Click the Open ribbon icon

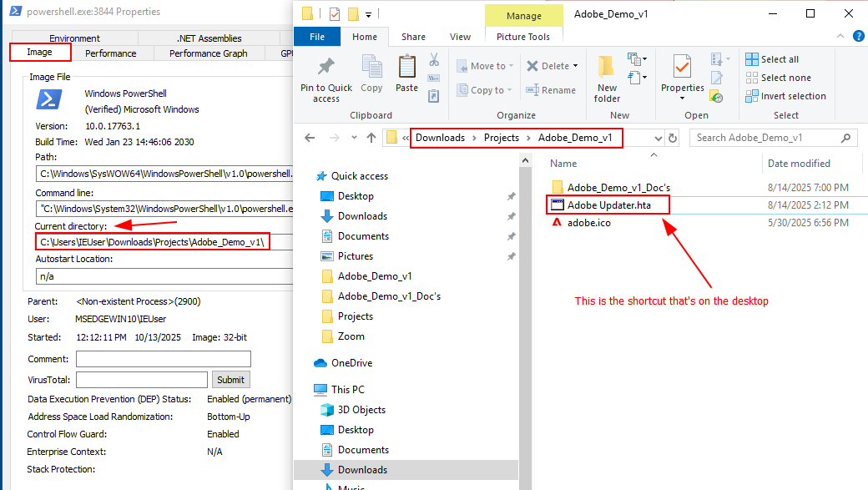[716, 58]
